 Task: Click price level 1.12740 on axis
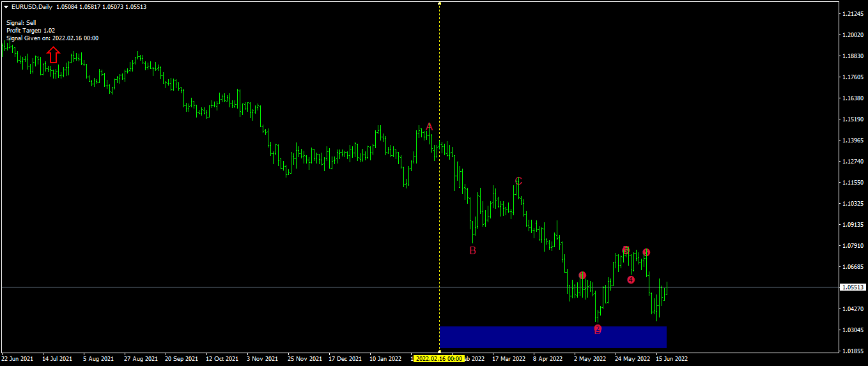click(x=853, y=162)
